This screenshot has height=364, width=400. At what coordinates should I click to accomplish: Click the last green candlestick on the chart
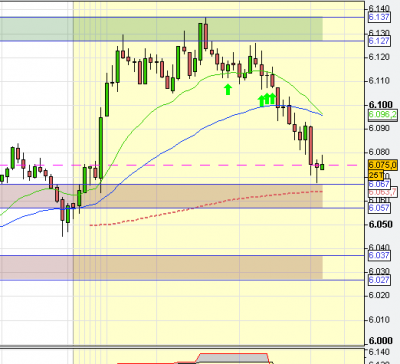click(322, 166)
